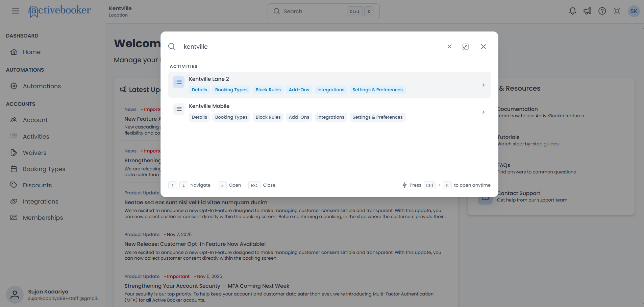Open Memberships in the sidebar
This screenshot has height=307, width=644.
pyautogui.click(x=43, y=218)
